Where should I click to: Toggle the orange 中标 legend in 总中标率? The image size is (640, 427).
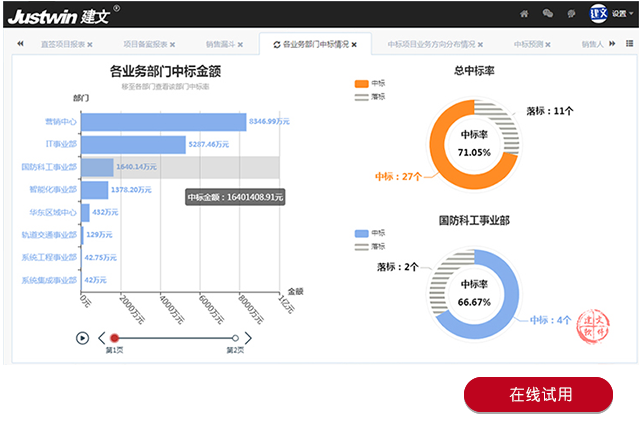pyautogui.click(x=362, y=84)
